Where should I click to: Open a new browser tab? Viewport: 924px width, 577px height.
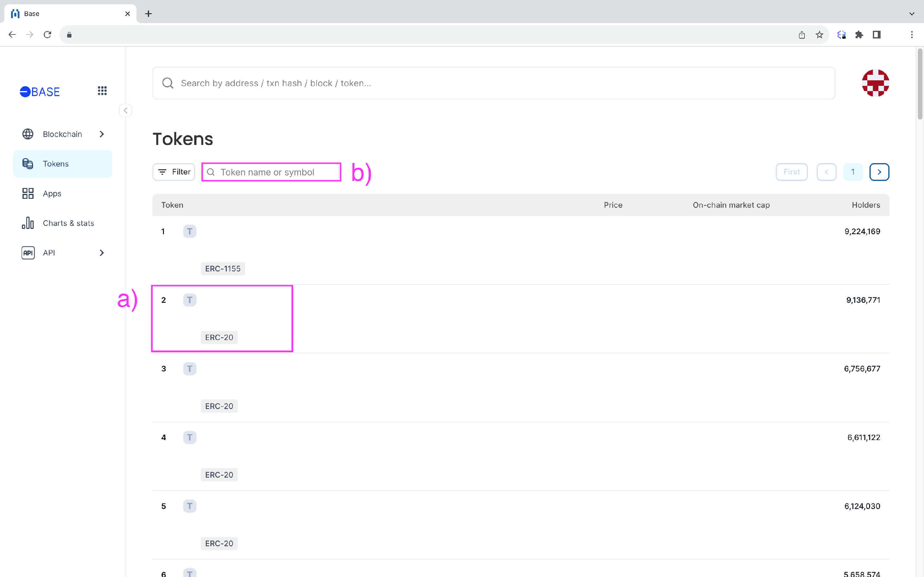click(x=148, y=14)
